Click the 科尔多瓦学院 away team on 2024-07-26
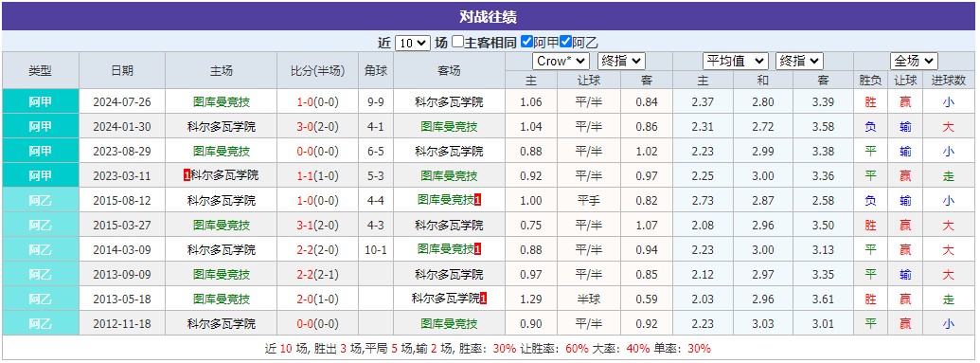980x363 pixels. 449,102
